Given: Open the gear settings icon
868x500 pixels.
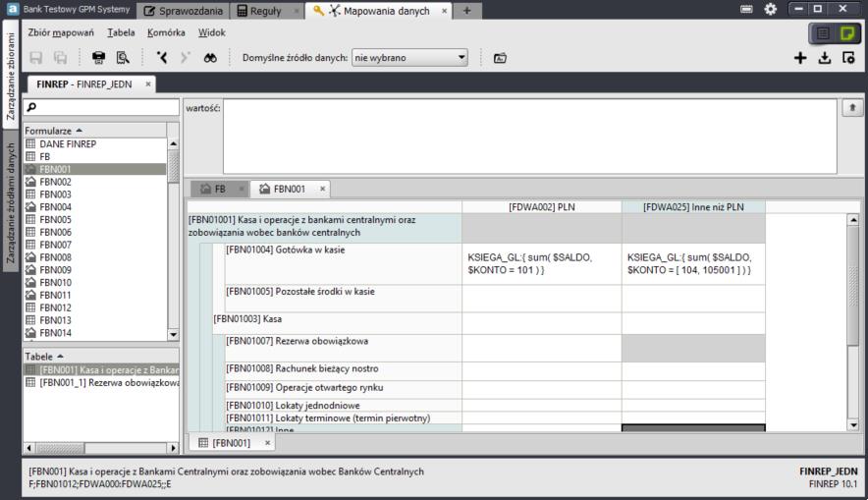Looking at the screenshot, I should (770, 10).
